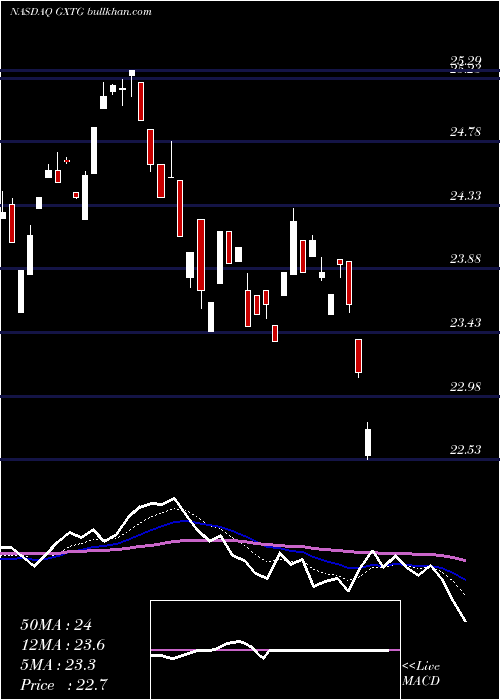
Task: Click inside the MACD inset chart
Action: pyautogui.click(x=275, y=650)
